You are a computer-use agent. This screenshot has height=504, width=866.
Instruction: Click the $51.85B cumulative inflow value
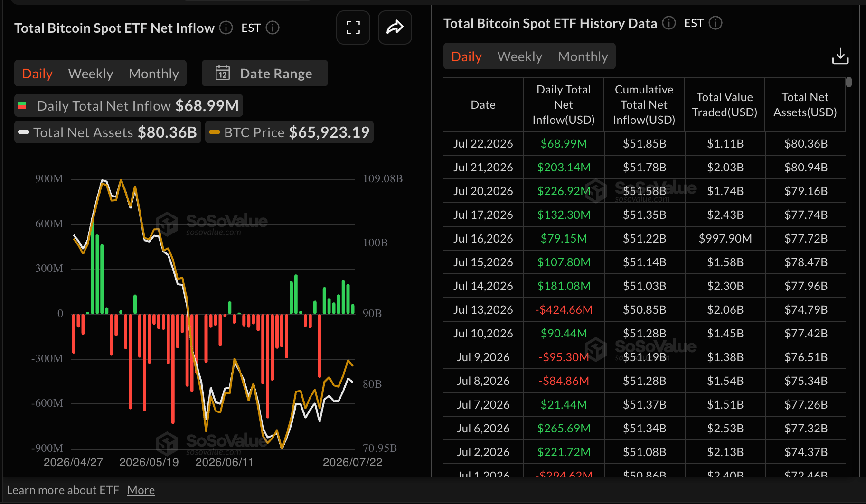click(x=644, y=144)
